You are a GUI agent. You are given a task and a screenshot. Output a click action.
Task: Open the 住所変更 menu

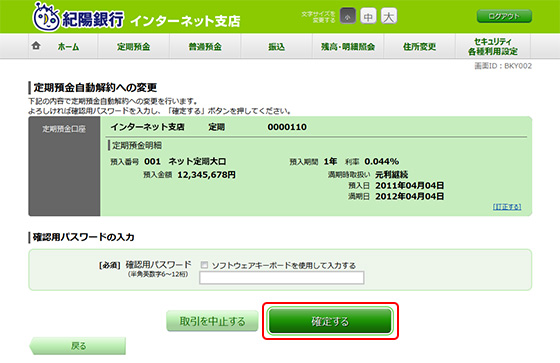419,46
